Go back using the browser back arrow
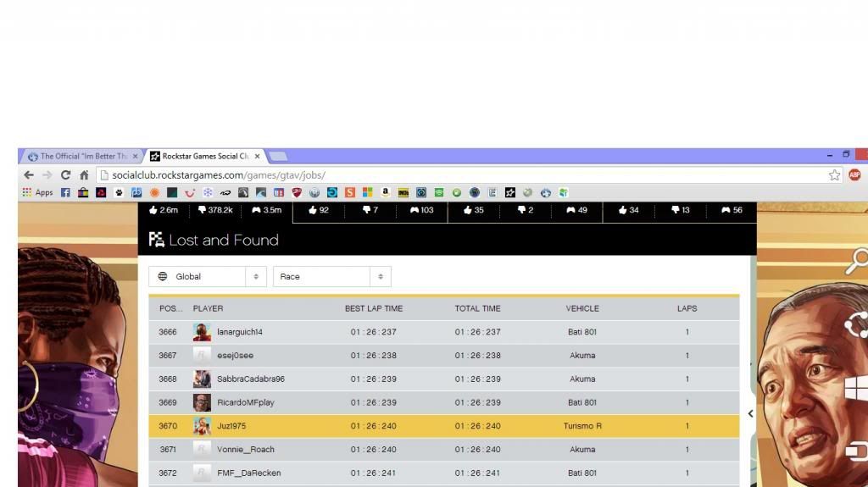Image resolution: width=868 pixels, height=487 pixels. pos(29,175)
